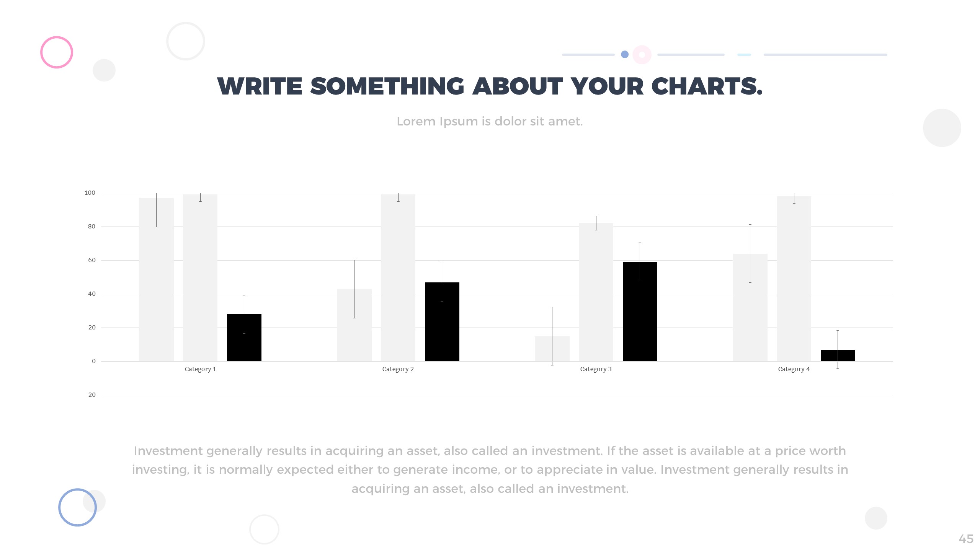Click the slide number 45
This screenshot has width=980, height=551.
(x=966, y=539)
